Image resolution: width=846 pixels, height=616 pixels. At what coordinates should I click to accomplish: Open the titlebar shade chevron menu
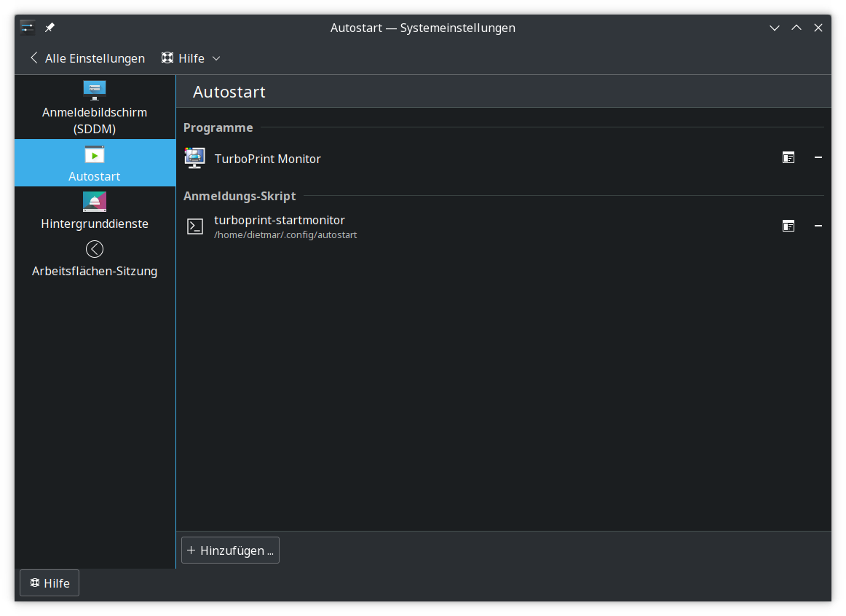774,27
